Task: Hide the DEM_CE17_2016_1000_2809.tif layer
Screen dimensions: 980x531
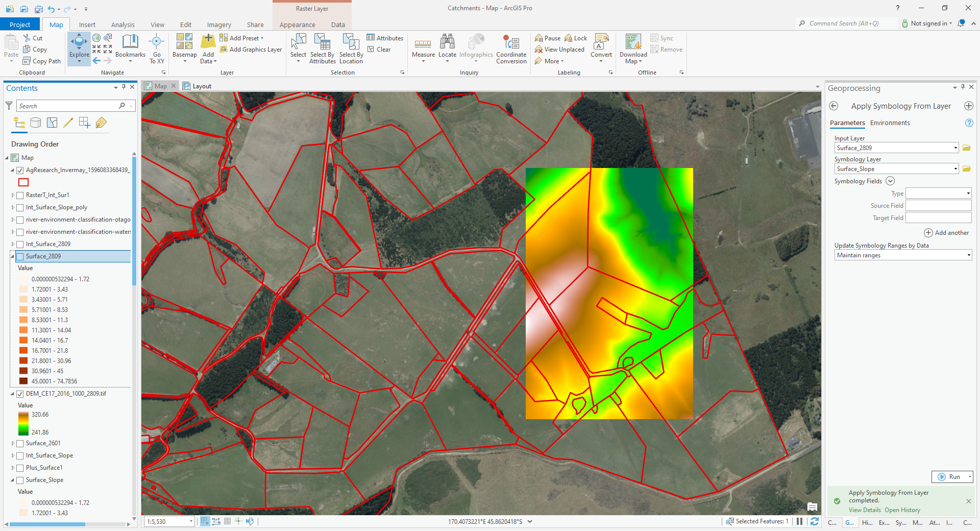Action: point(19,393)
